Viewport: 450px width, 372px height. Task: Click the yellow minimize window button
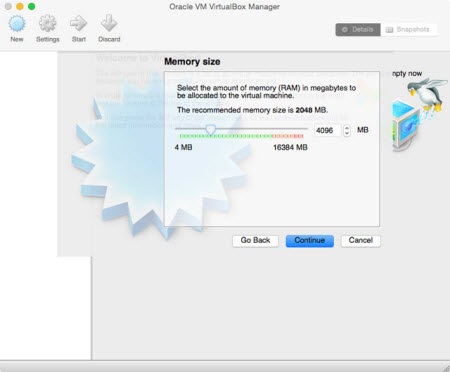(x=20, y=6)
